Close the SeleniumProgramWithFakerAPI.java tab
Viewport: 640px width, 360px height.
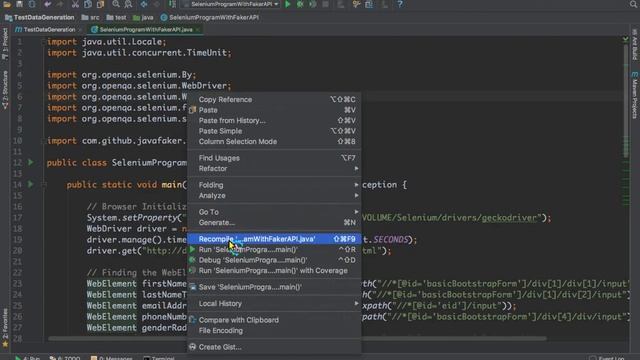(x=198, y=30)
